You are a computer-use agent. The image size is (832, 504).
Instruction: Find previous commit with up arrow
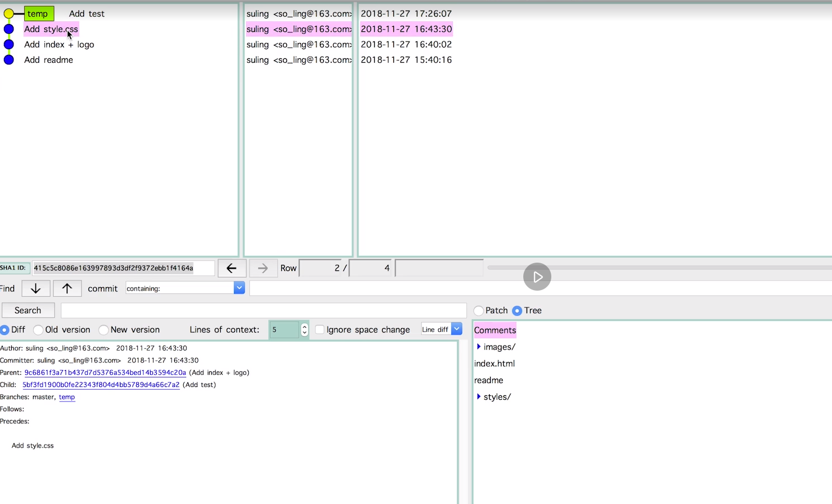pyautogui.click(x=67, y=288)
